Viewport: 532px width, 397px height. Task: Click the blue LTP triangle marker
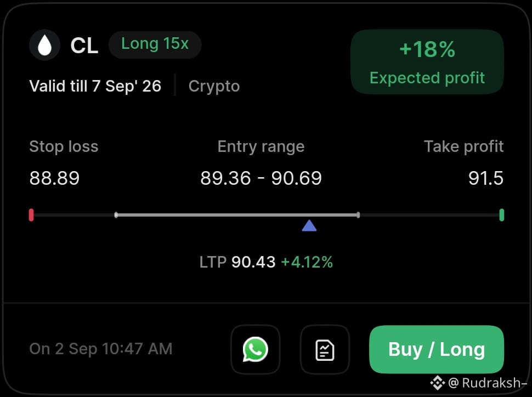(309, 226)
